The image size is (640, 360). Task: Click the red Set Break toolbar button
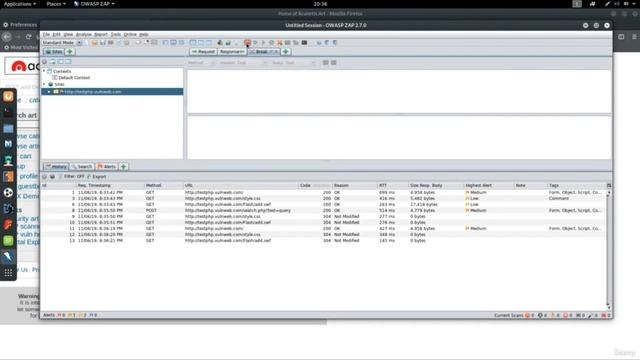pyautogui.click(x=247, y=42)
